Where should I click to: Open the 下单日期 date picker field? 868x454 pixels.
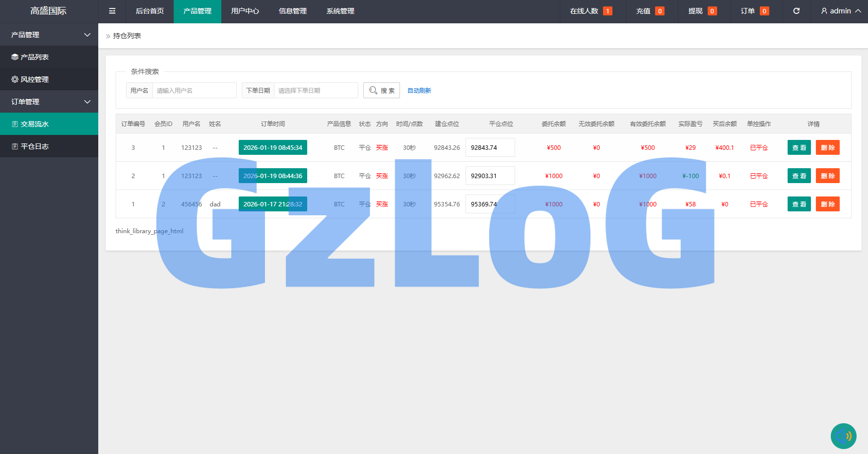(x=316, y=90)
